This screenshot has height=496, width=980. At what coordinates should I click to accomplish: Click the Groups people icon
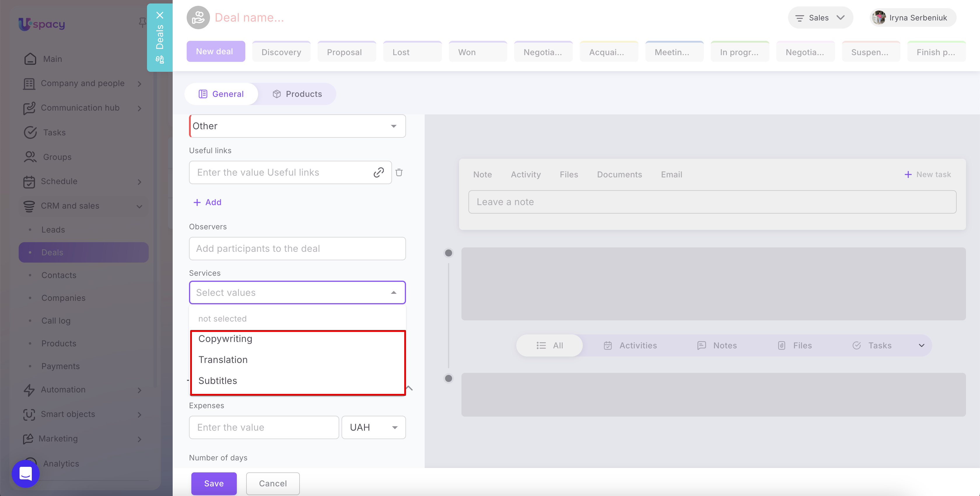point(30,157)
